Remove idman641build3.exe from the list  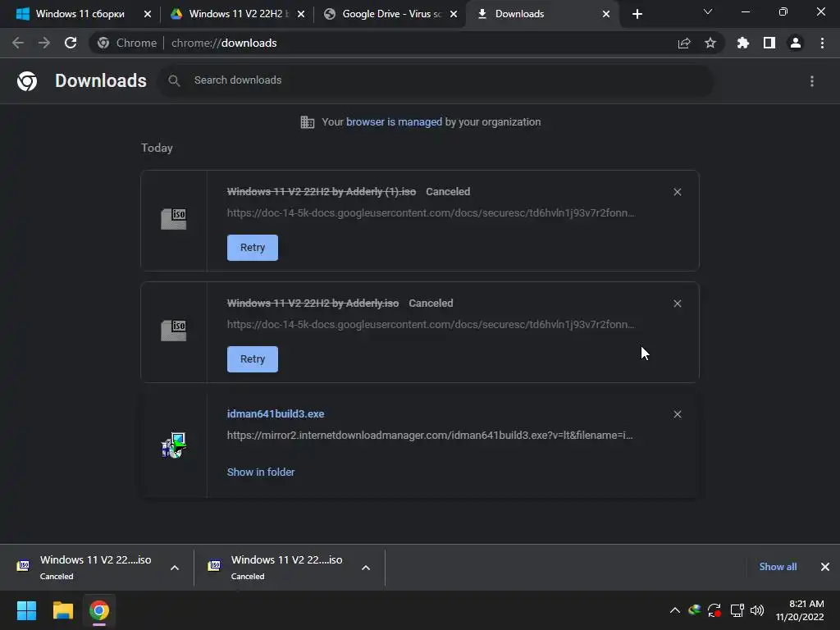click(677, 414)
